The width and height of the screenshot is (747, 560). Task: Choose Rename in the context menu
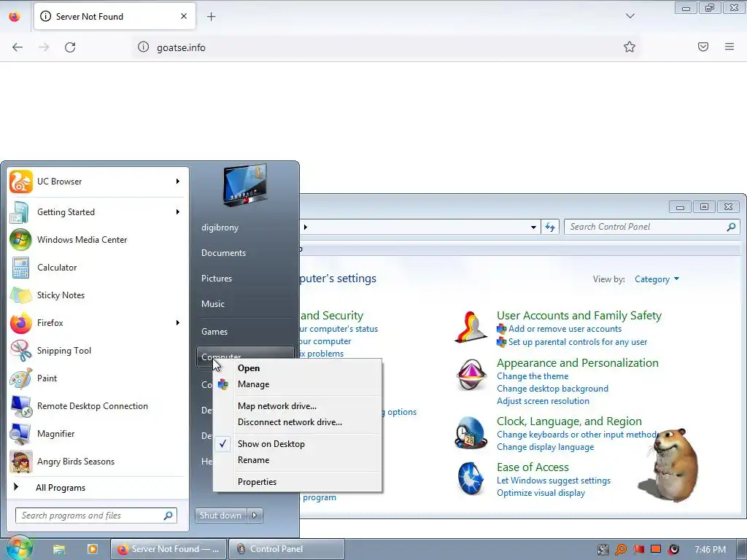pos(298,460)
